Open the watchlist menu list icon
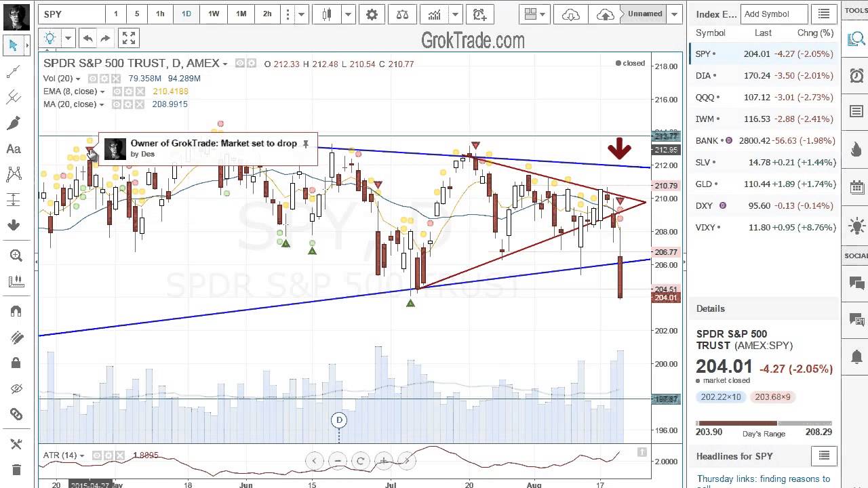Viewport: 868px width, 488px height. click(823, 14)
